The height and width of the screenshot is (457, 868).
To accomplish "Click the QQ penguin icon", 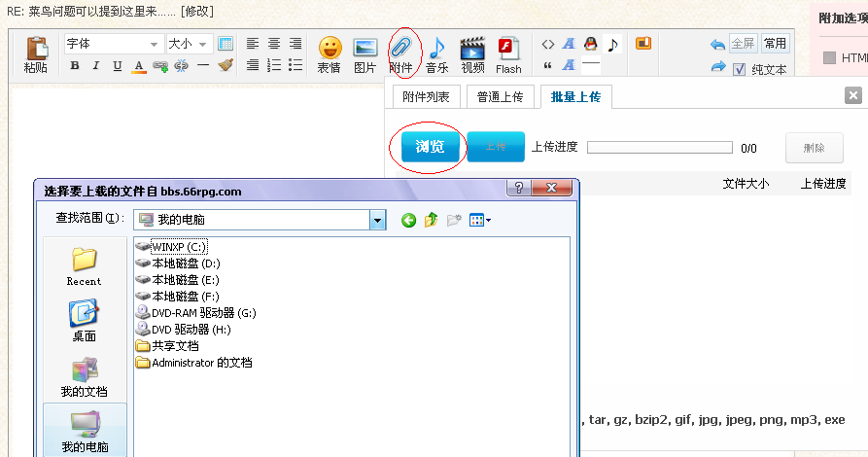I will 591,44.
